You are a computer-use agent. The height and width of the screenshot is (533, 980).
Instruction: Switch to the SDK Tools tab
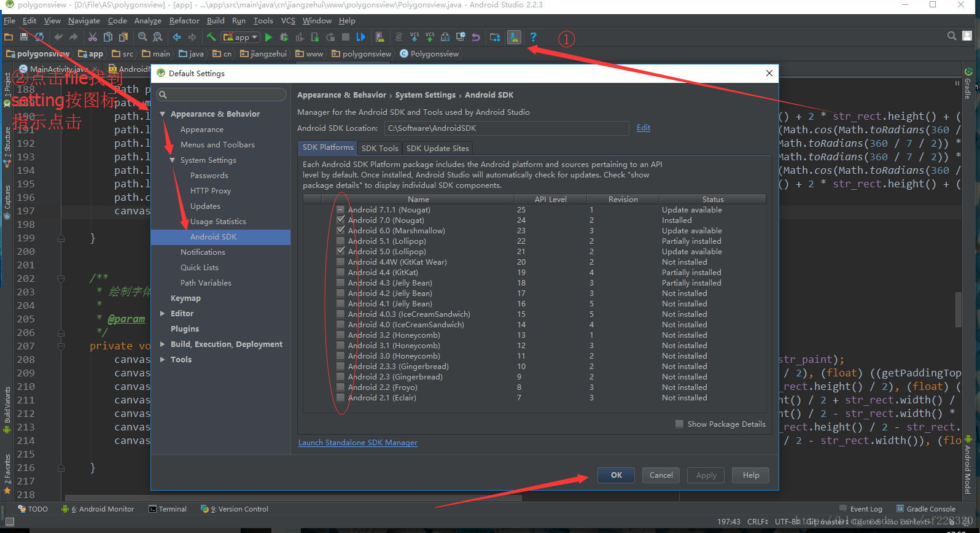click(x=379, y=148)
